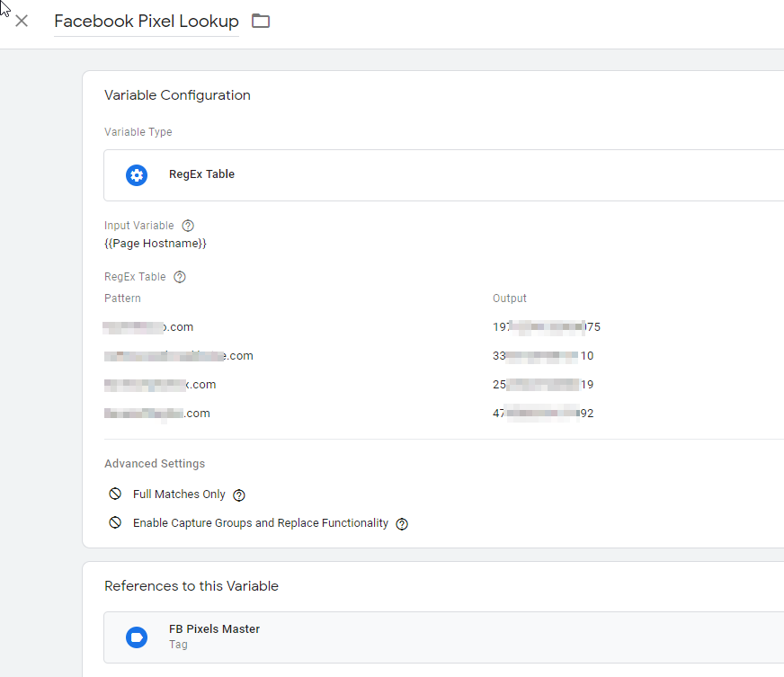Click the Variable Configuration heading
Viewport: 784px width, 677px height.
pyautogui.click(x=177, y=95)
